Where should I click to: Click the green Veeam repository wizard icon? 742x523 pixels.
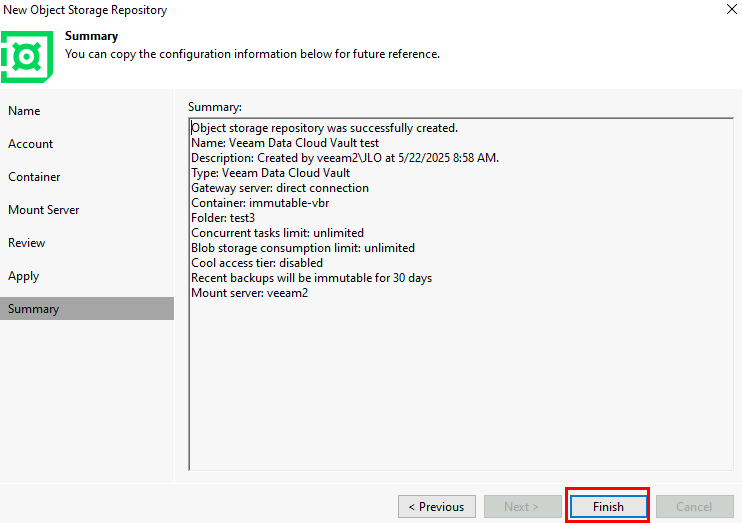point(27,57)
